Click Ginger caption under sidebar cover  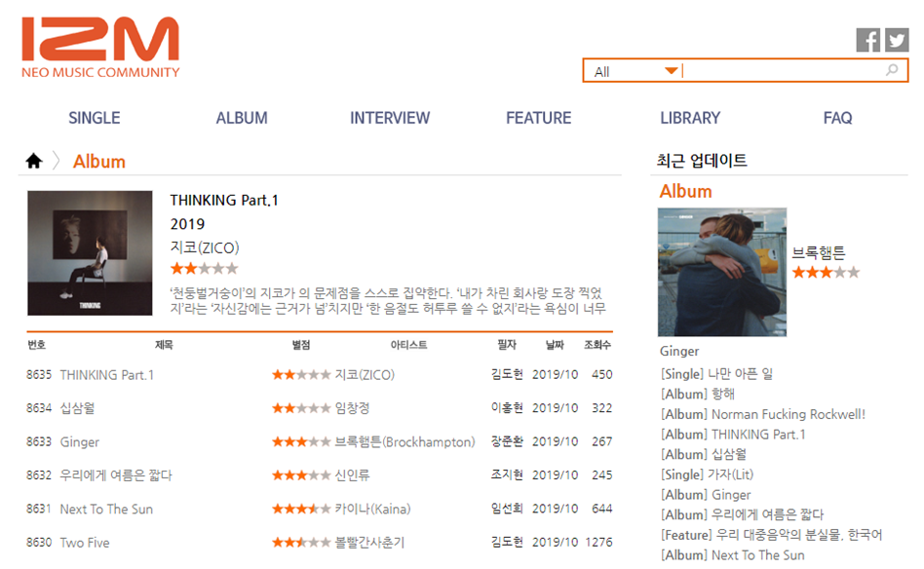679,351
